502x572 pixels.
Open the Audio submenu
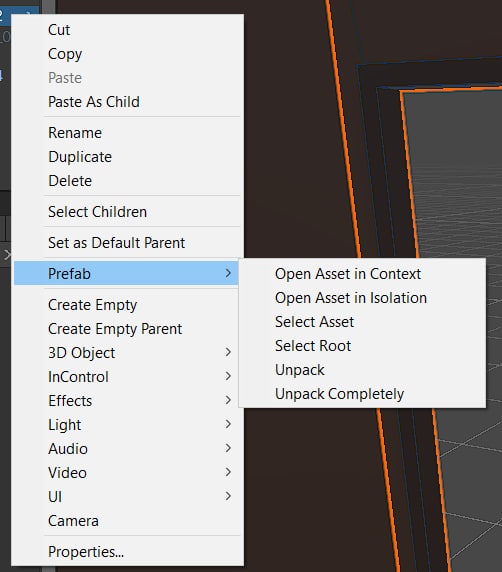(x=127, y=449)
